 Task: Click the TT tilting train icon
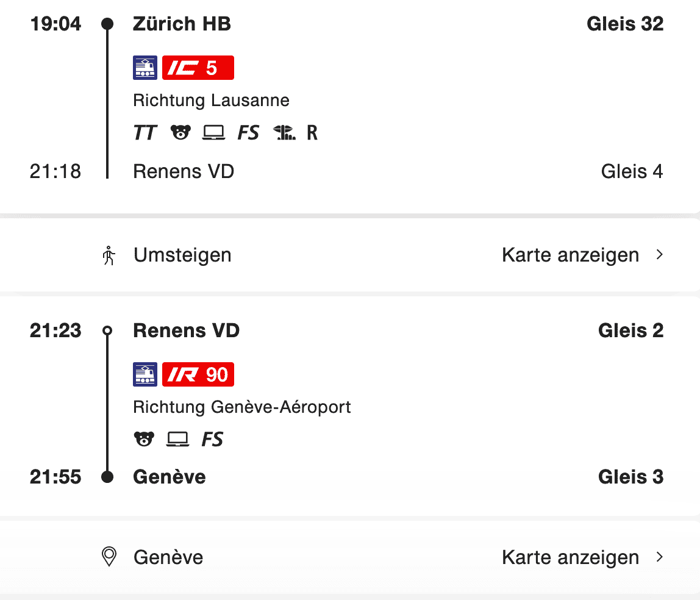click(145, 133)
